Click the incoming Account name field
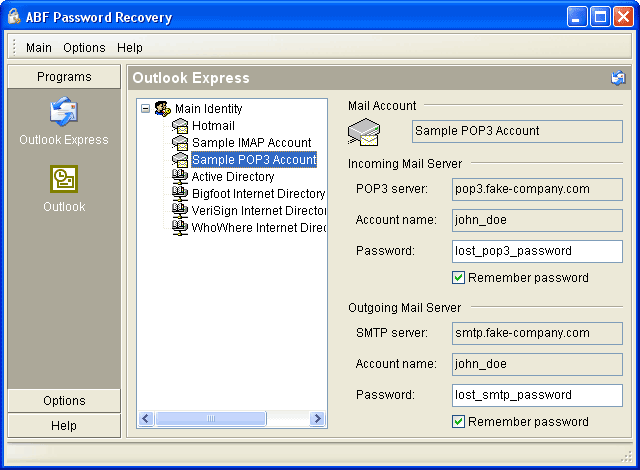 (537, 220)
